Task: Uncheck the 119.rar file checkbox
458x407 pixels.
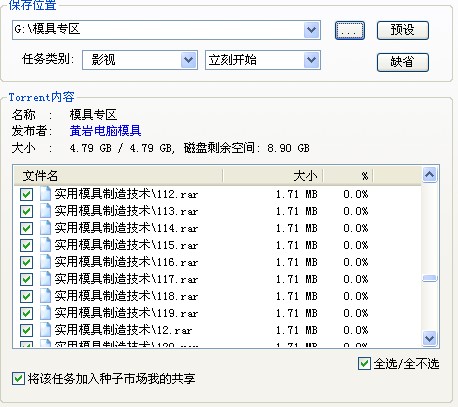Action: [x=26, y=313]
